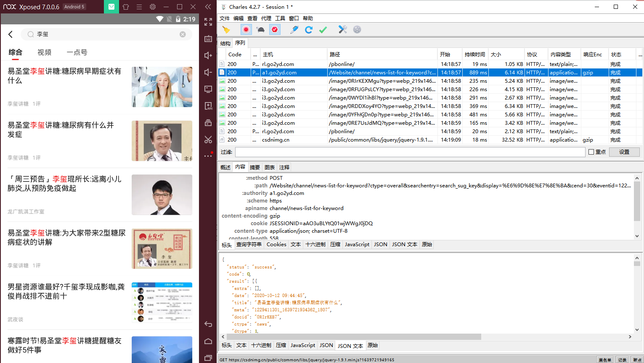Open the 帮助 menu in Charles
Viewport: 644px width, 363px height.
click(x=308, y=18)
